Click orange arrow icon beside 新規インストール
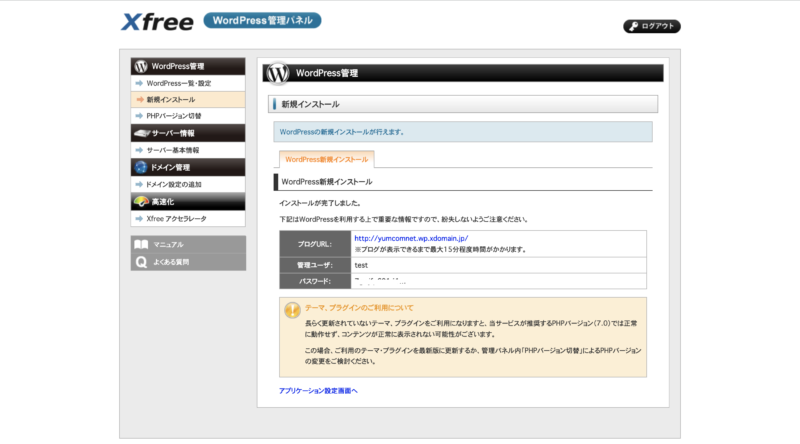Screen dimensions: 800x444 point(139,100)
